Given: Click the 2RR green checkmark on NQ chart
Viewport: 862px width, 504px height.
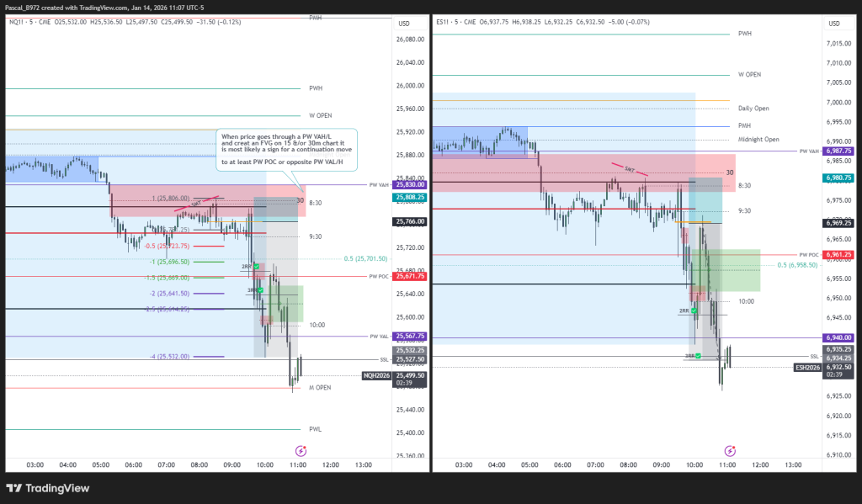Looking at the screenshot, I should click(256, 266).
